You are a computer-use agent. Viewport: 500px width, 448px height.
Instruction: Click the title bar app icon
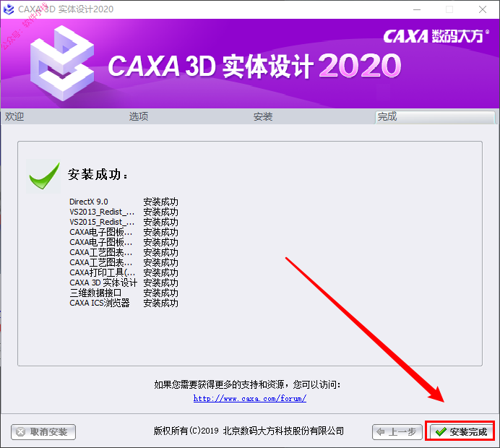point(9,9)
